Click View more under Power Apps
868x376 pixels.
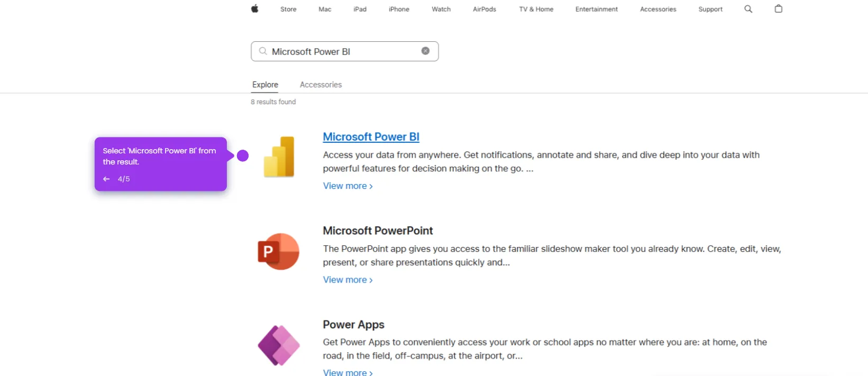(x=348, y=372)
